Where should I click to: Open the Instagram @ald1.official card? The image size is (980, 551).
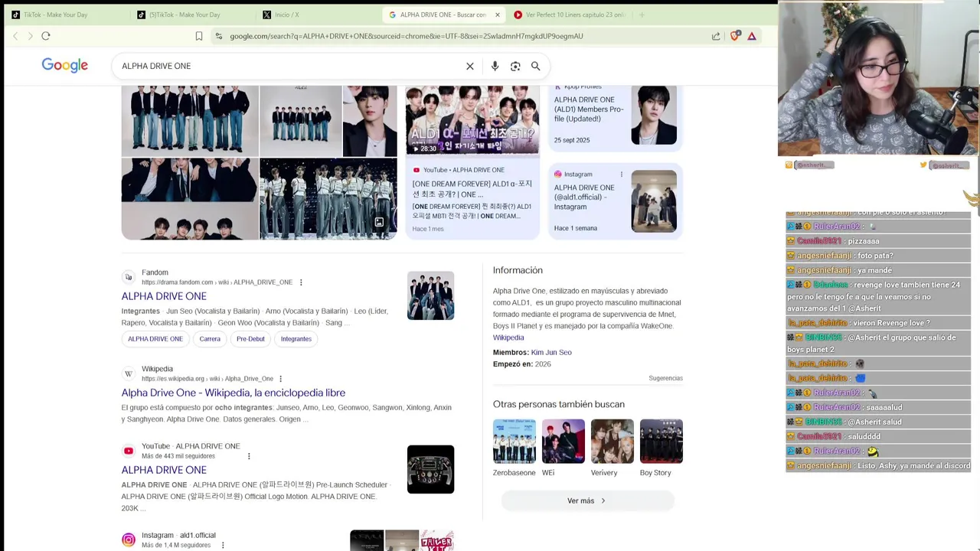coord(616,201)
